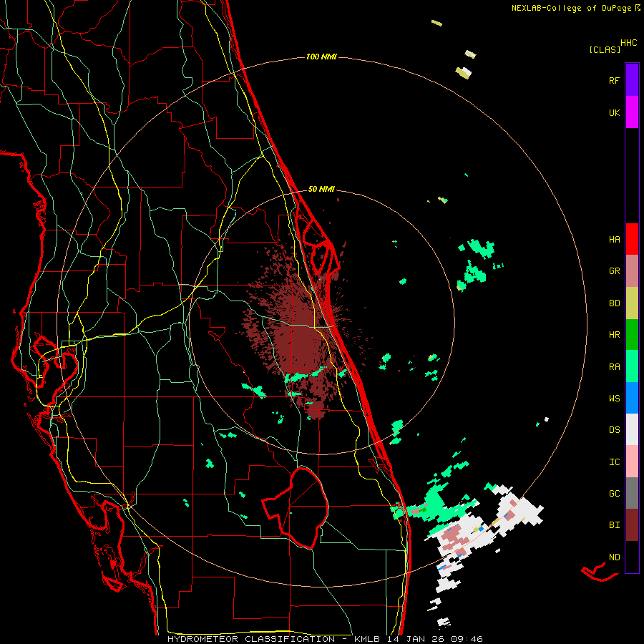Click the dark green HR heavy rain swatch
644x644 pixels.
click(632, 334)
